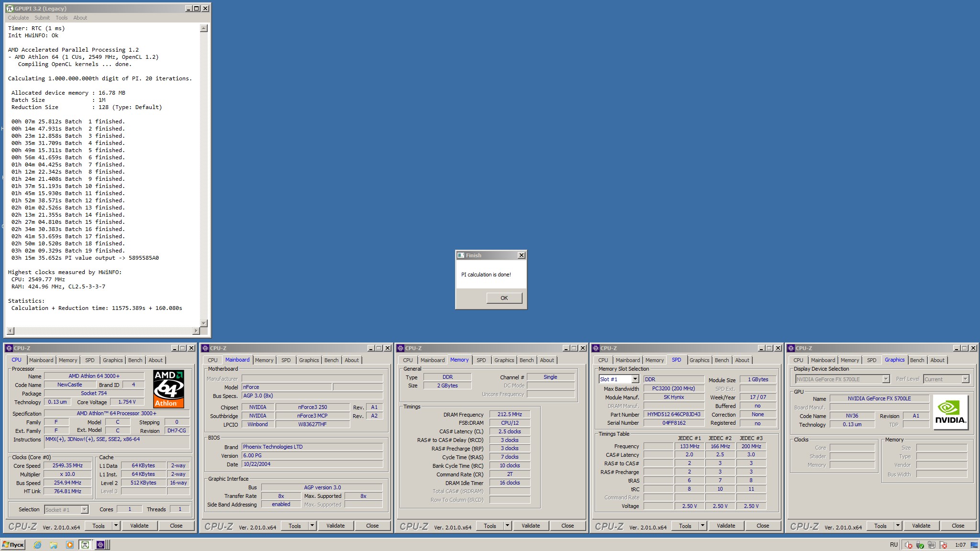Select the GPUPI pi taskbar button
Viewport: 980px width, 551px height.
coord(85,545)
